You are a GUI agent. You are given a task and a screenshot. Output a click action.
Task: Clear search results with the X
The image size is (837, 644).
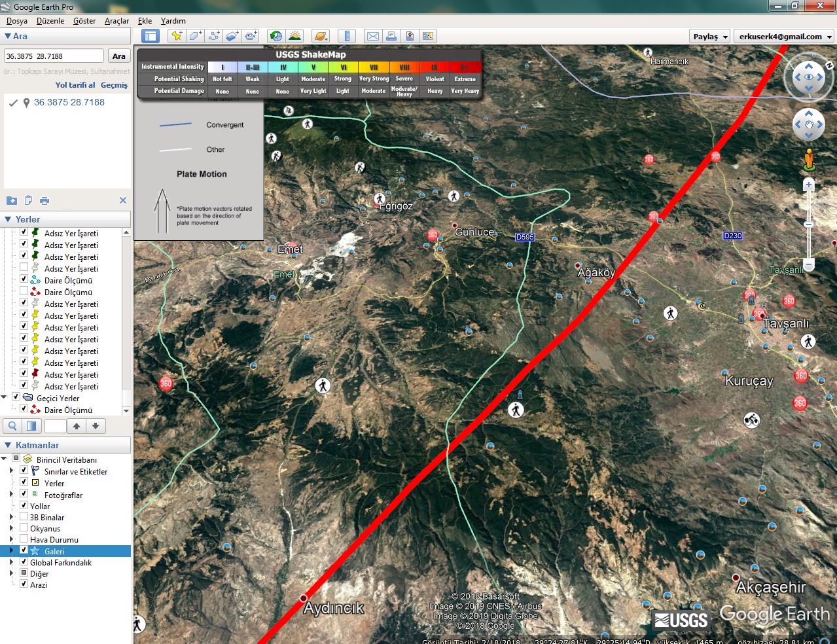click(x=123, y=200)
